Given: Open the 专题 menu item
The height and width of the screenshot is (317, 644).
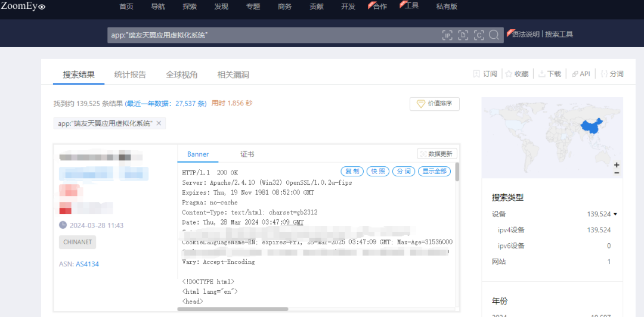Looking at the screenshot, I should 253,7.
